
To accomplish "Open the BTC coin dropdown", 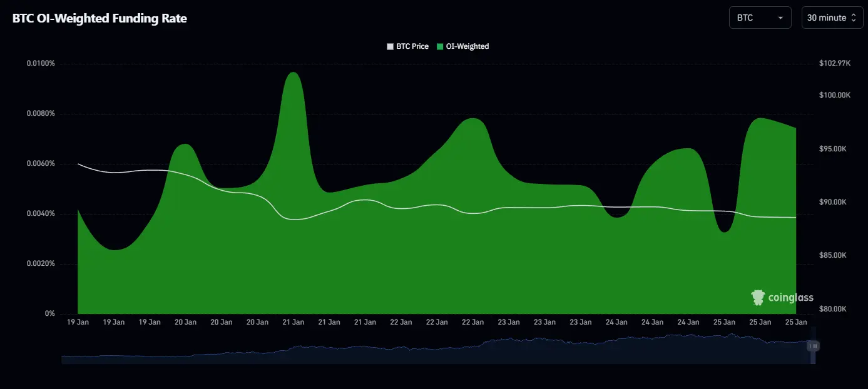I will 759,18.
